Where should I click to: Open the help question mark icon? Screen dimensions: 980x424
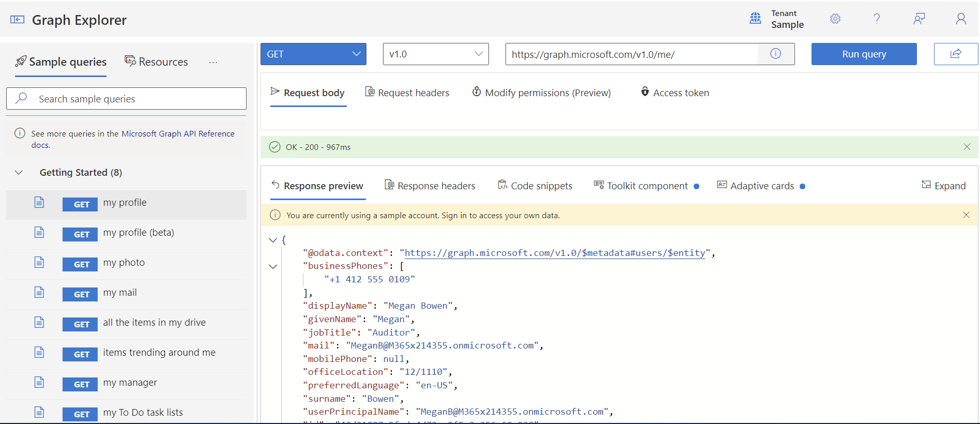[877, 19]
